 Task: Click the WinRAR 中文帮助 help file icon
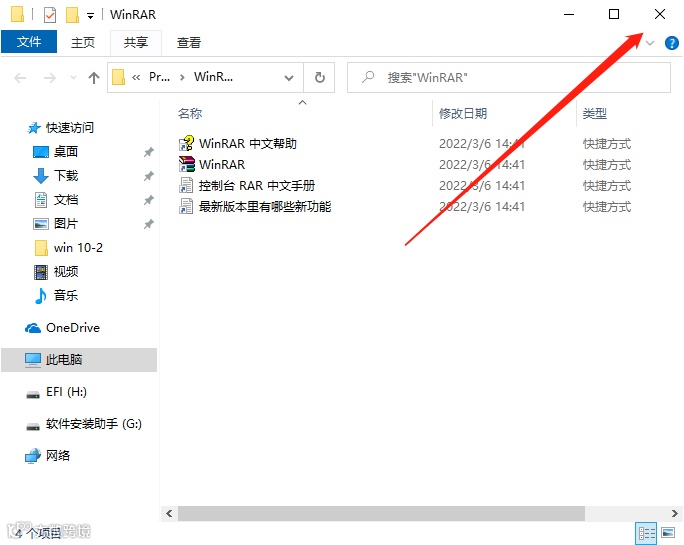[186, 143]
